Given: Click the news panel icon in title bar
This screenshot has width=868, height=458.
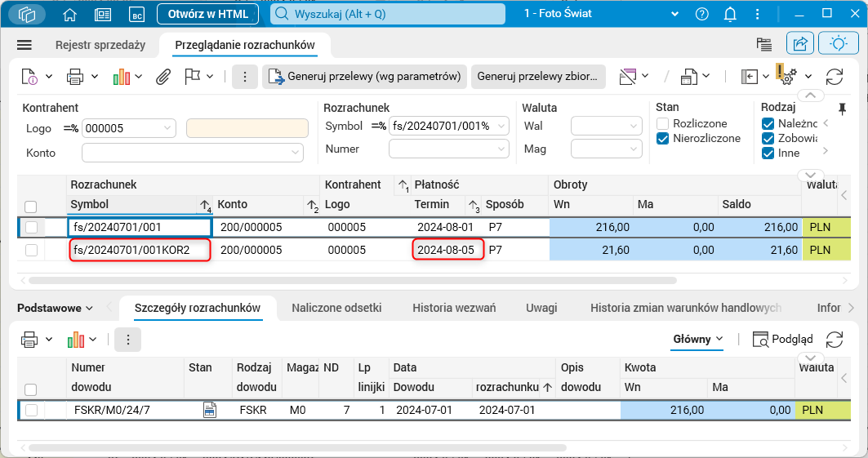Looking at the screenshot, I should point(103,15).
